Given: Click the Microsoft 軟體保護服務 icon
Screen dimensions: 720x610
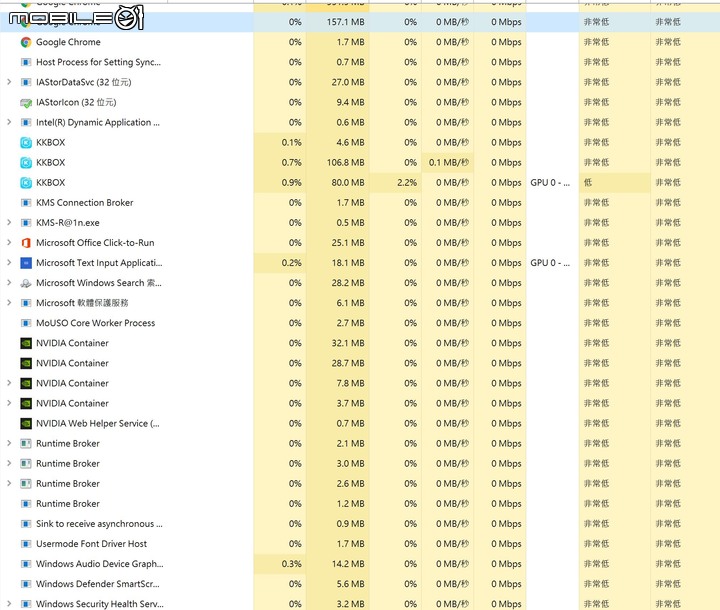Looking at the screenshot, I should (x=26, y=303).
